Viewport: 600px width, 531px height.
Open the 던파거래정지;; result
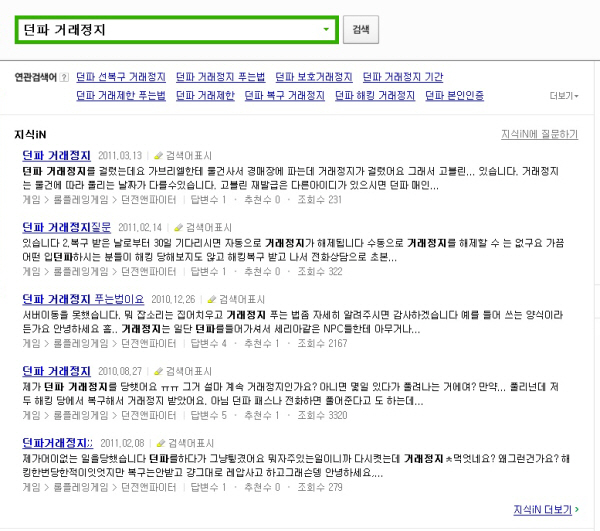pyautogui.click(x=57, y=443)
